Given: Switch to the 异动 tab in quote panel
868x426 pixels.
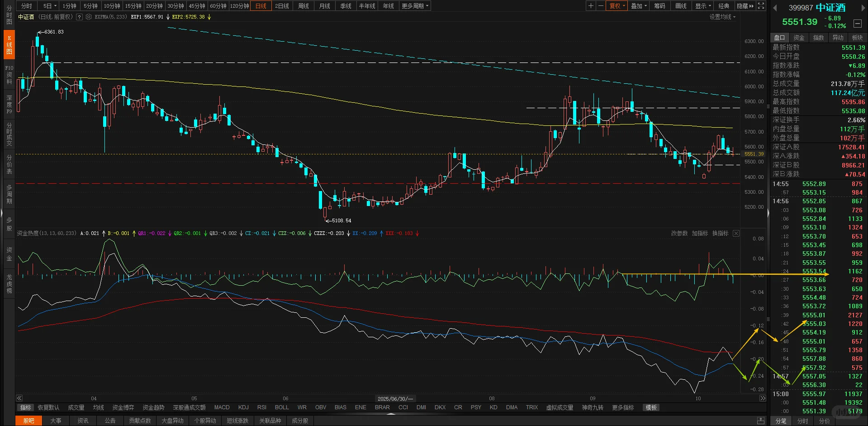Looking at the screenshot, I should 838,38.
